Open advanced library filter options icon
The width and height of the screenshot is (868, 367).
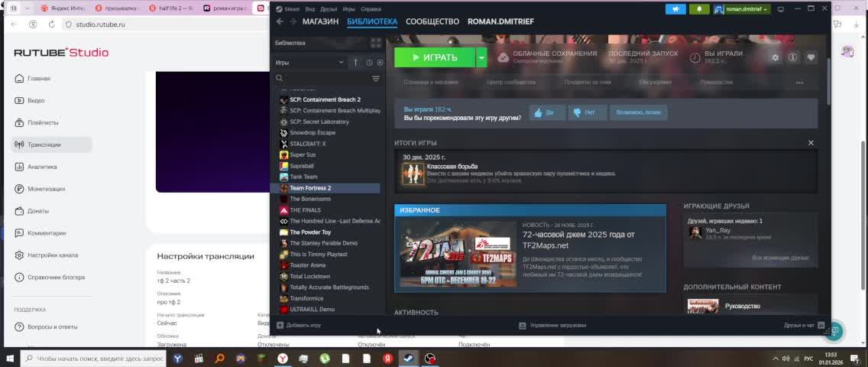tap(376, 79)
